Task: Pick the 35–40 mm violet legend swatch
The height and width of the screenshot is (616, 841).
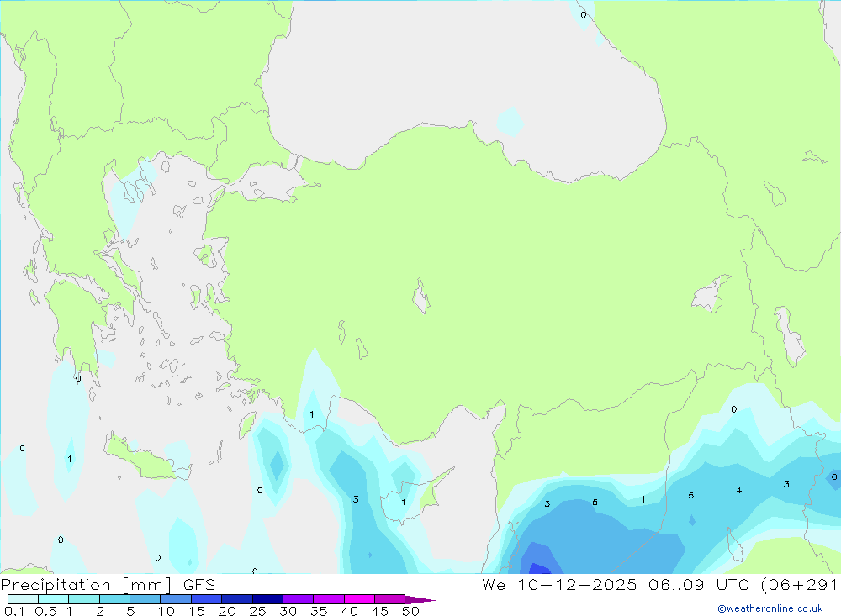Action: [329, 599]
